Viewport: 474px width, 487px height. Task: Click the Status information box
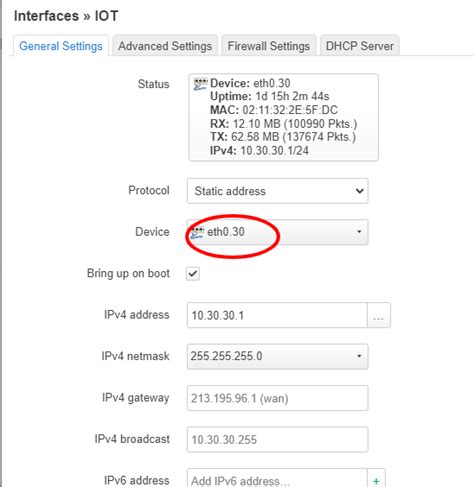point(283,117)
